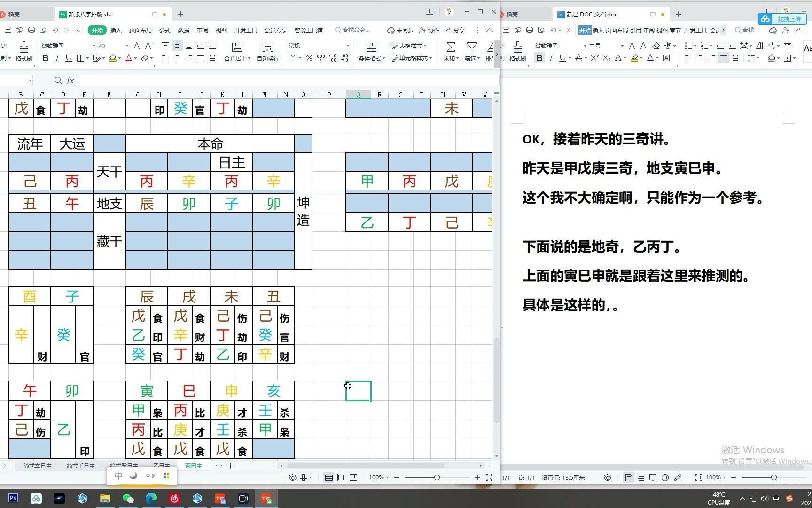
Task: Toggle center vertical alignment in spreadsheet
Action: click(177, 46)
